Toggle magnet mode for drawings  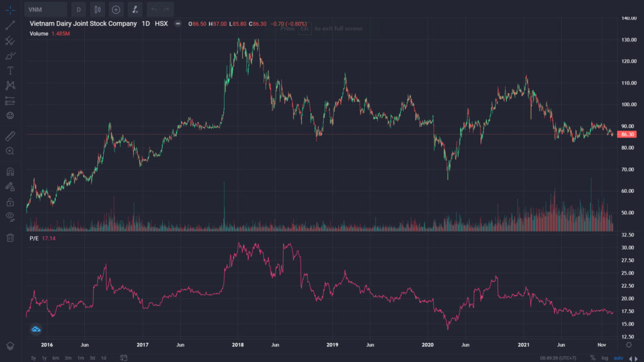click(10, 172)
